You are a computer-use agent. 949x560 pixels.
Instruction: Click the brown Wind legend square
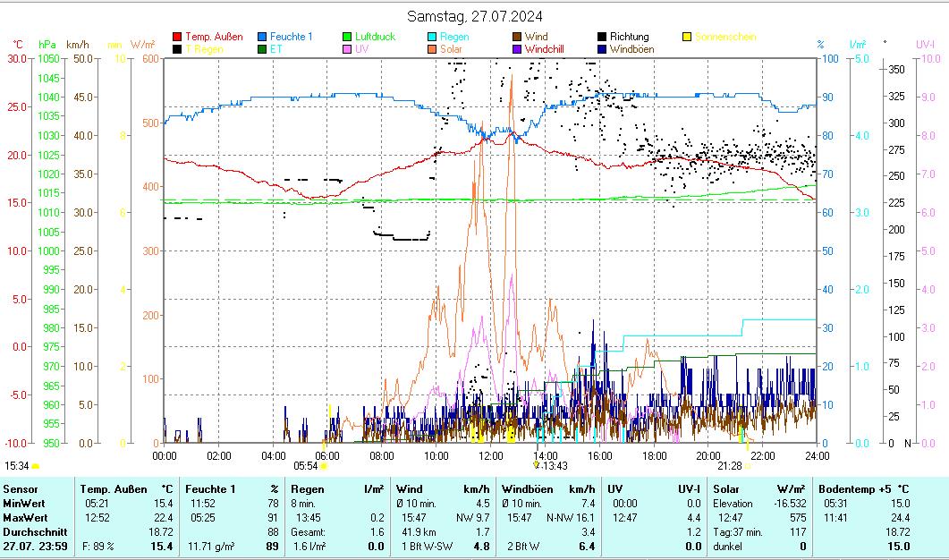(517, 37)
